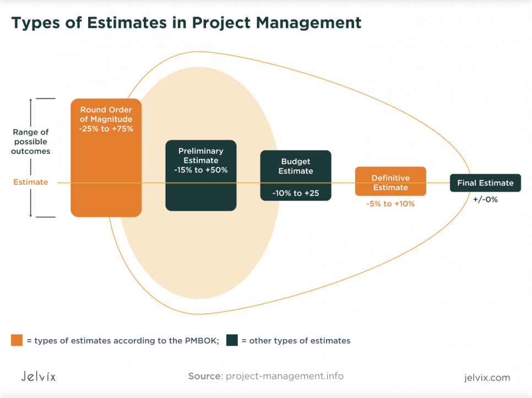
Task: Select the Definitive Estimate box
Action: coord(390,181)
